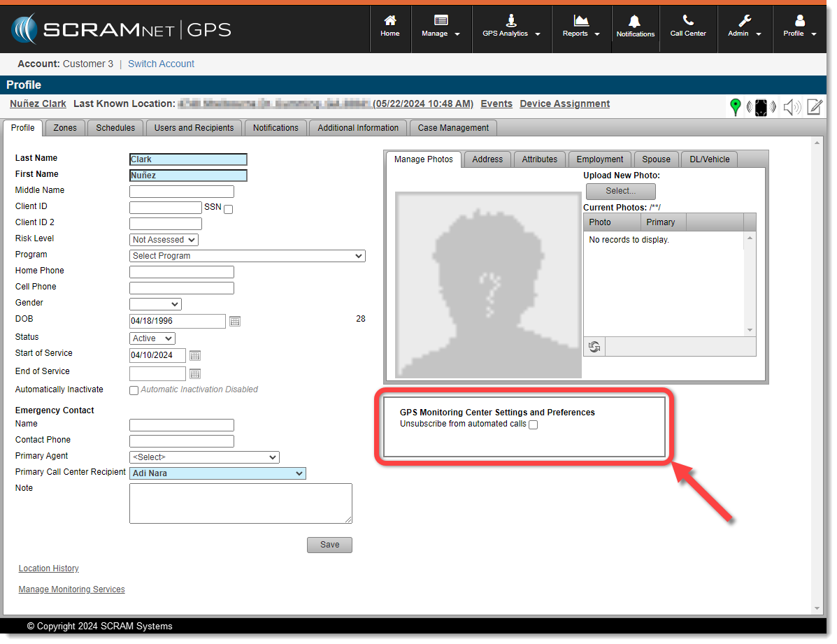Go to Call Center phone icon
The height and width of the screenshot is (644, 837).
(x=688, y=27)
